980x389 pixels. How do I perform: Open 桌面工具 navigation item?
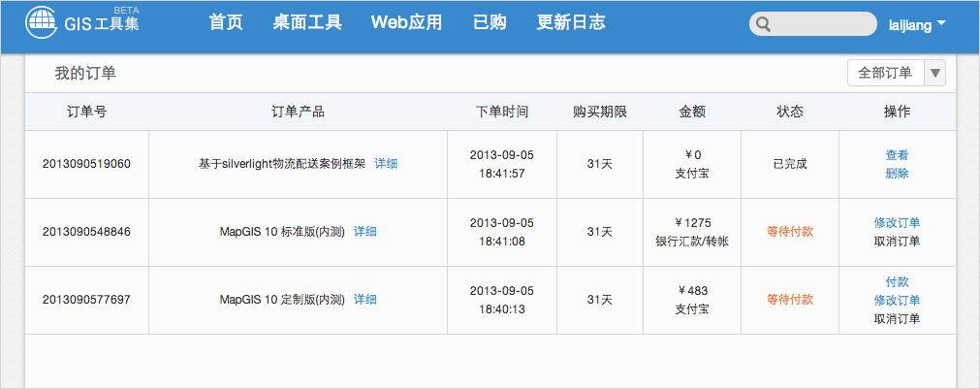click(x=307, y=22)
